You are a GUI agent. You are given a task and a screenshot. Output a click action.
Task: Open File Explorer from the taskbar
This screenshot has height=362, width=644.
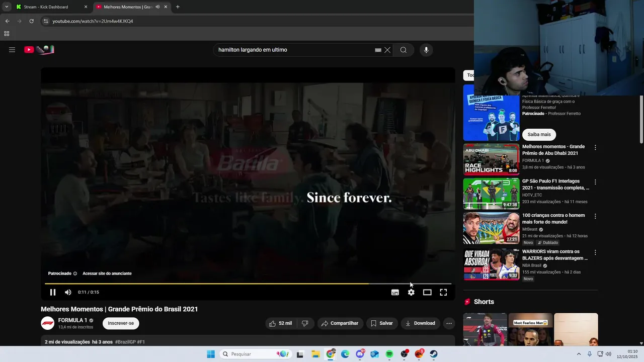pos(315,354)
